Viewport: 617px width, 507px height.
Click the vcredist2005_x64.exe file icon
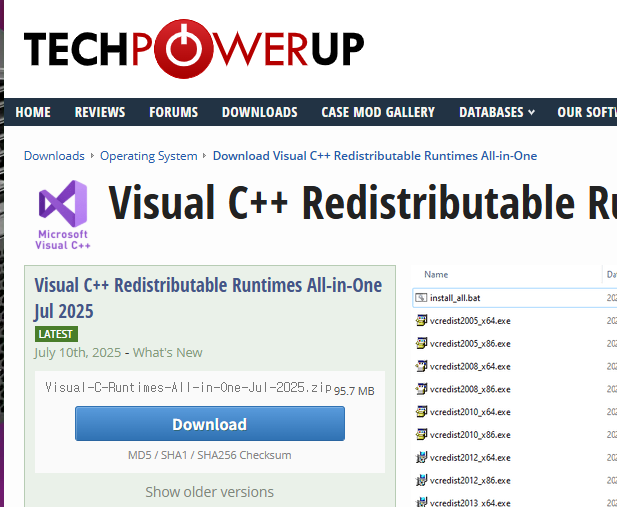pyautogui.click(x=421, y=321)
